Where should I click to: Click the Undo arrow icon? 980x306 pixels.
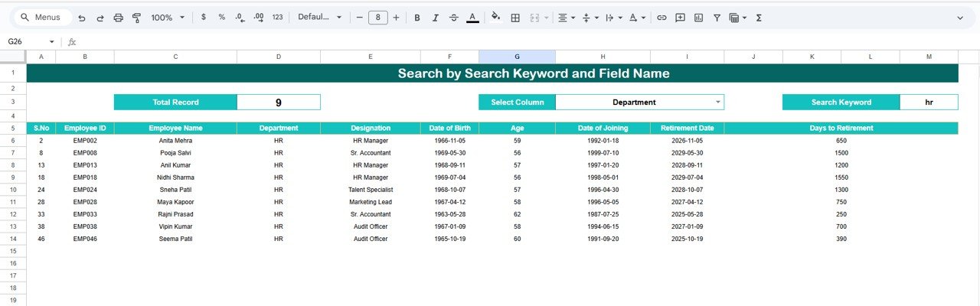pos(81,18)
